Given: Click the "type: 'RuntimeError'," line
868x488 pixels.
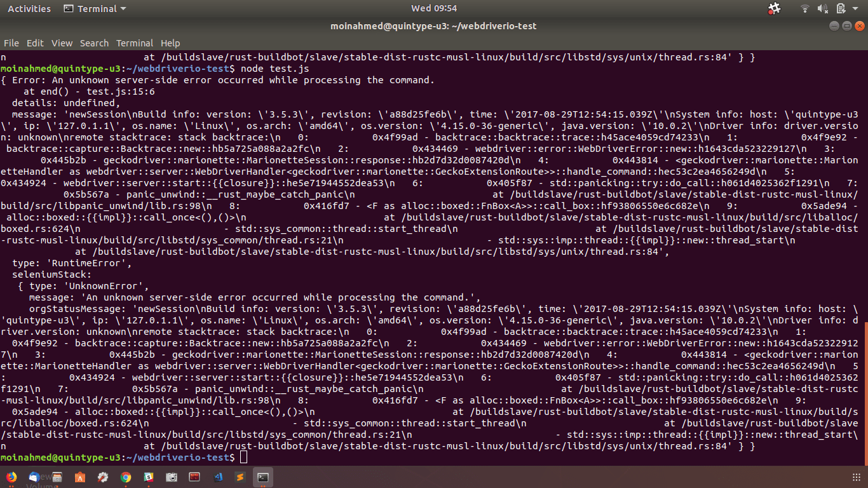Looking at the screenshot, I should pos(72,263).
